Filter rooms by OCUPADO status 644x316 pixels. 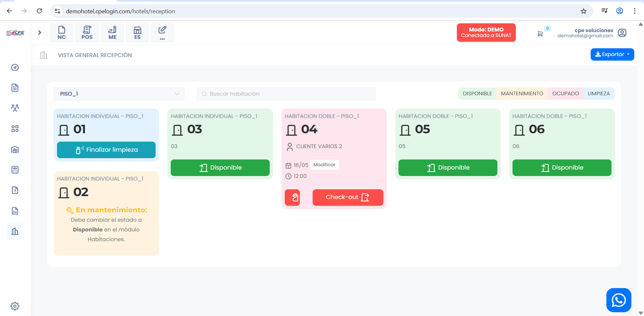[x=565, y=94]
